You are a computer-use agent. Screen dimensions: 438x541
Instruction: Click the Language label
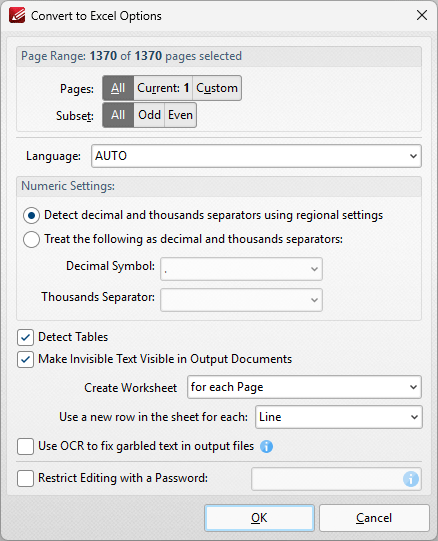[53, 156]
